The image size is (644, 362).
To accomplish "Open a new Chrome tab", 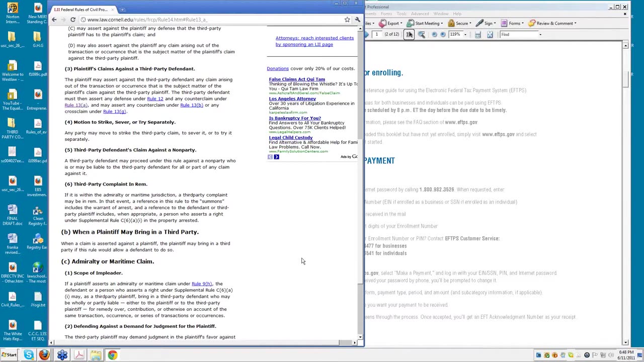I will pos(122,9).
